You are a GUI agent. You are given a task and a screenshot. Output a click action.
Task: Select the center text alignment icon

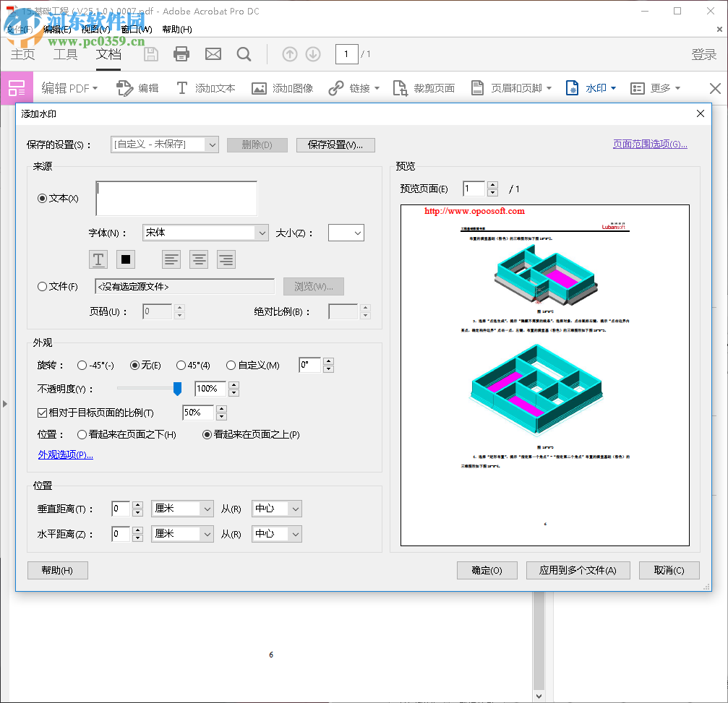198,259
